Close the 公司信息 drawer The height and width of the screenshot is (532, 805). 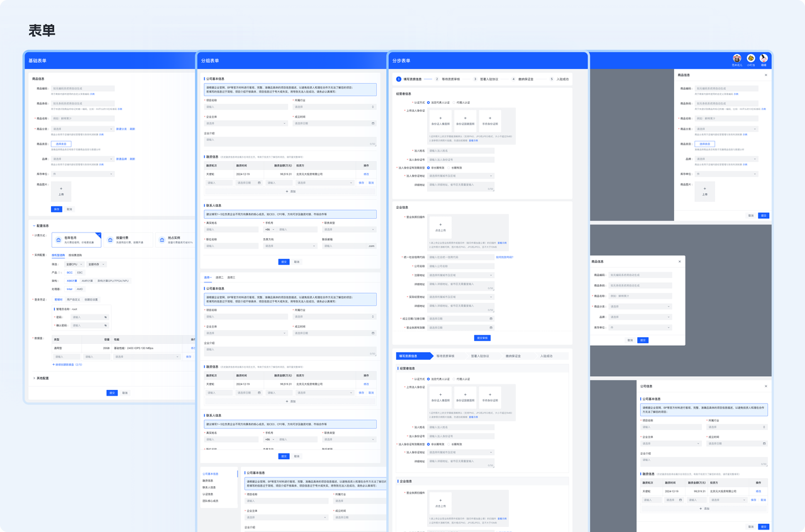pos(765,386)
